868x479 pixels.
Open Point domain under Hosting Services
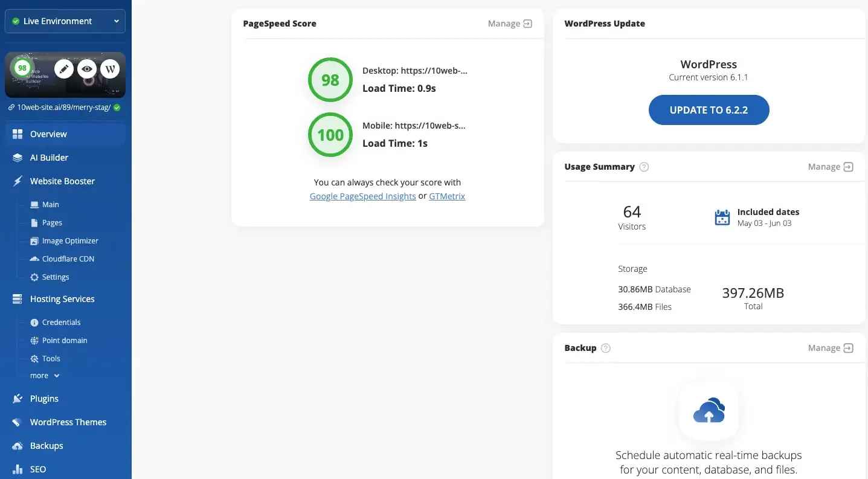[x=65, y=341]
